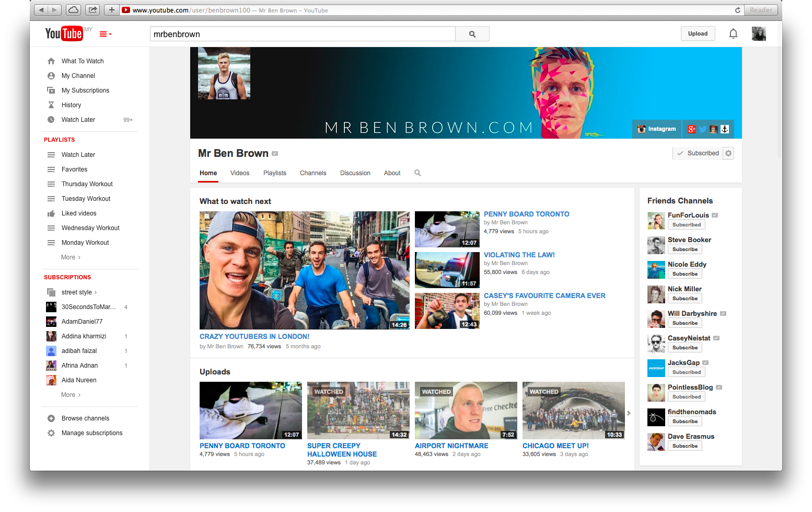Click the search magnifier button
The height and width of the screenshot is (512, 812).
tap(472, 34)
